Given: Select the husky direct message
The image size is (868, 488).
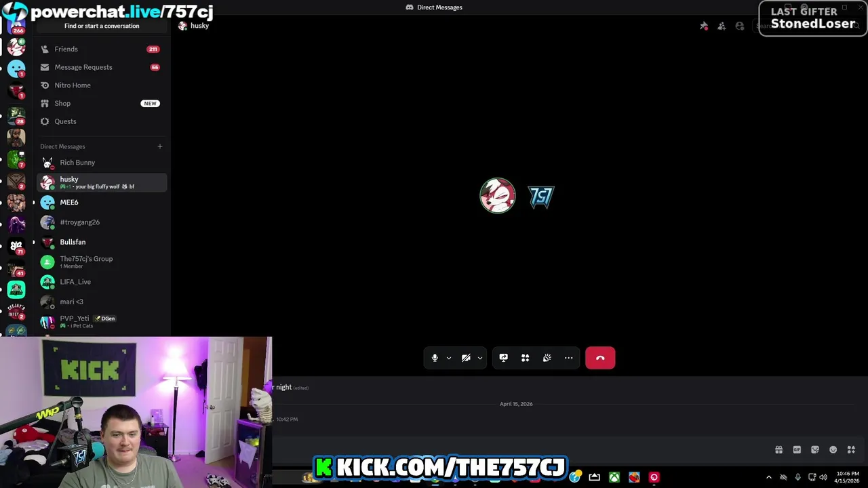Looking at the screenshot, I should [100, 182].
